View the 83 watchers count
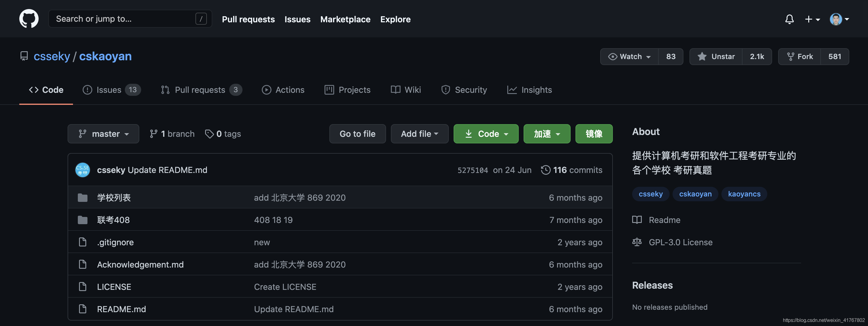 point(671,57)
